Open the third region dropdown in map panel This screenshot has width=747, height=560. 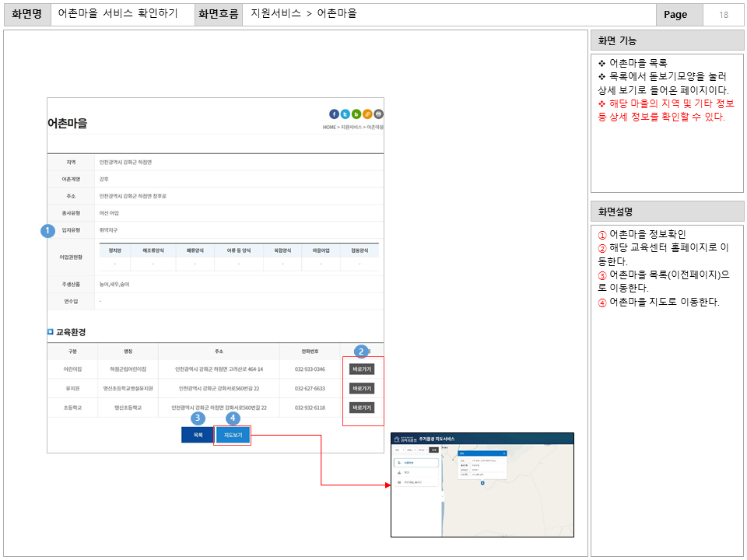423,450
